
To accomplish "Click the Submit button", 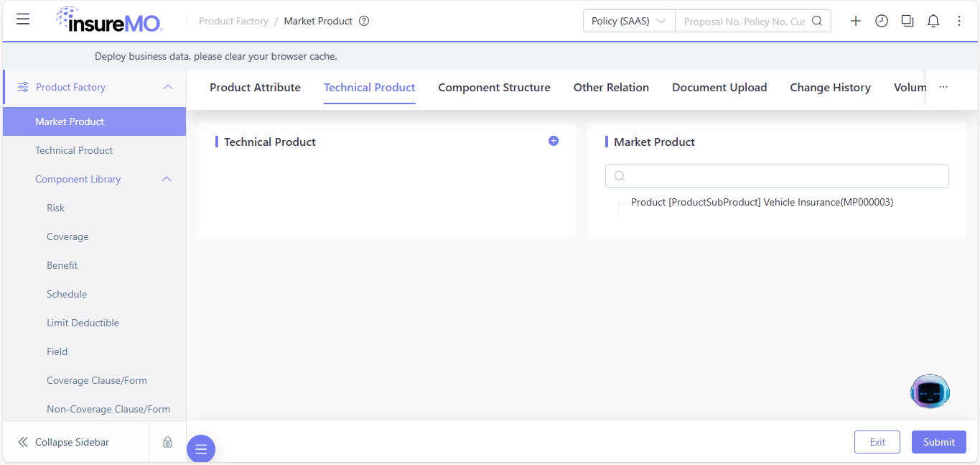I will (939, 442).
